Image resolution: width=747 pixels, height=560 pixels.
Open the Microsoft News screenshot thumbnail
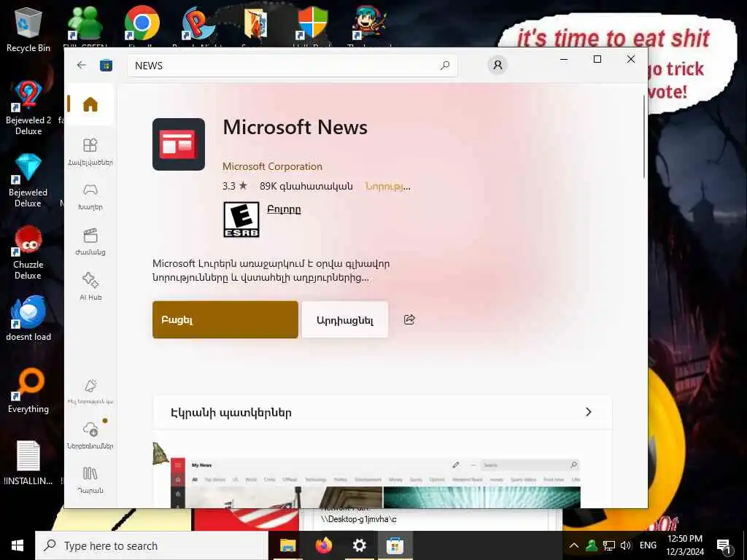click(x=376, y=483)
